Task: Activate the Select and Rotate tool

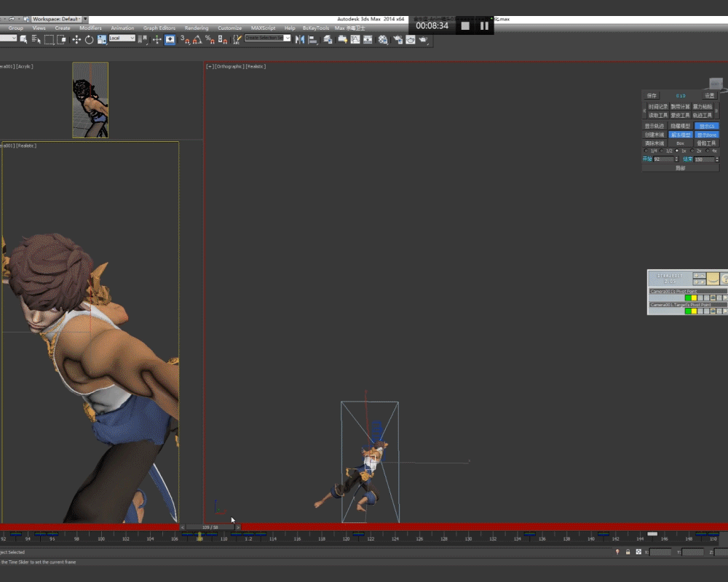Action: (x=89, y=39)
